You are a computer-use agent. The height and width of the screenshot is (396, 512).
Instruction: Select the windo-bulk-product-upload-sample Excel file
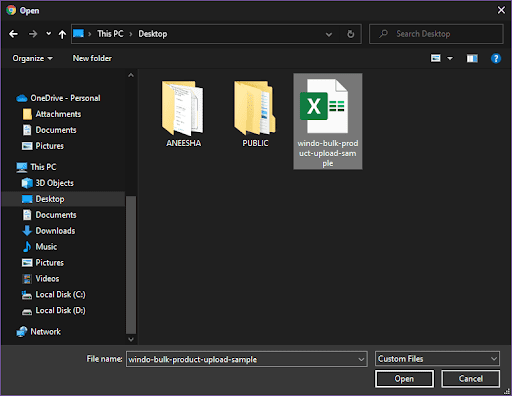point(328,121)
